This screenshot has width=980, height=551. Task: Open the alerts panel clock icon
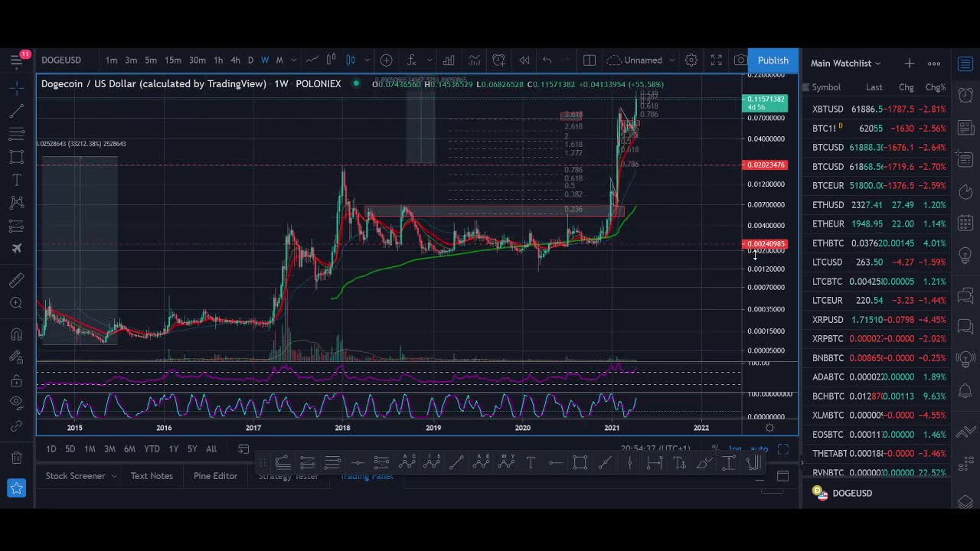pyautogui.click(x=965, y=96)
